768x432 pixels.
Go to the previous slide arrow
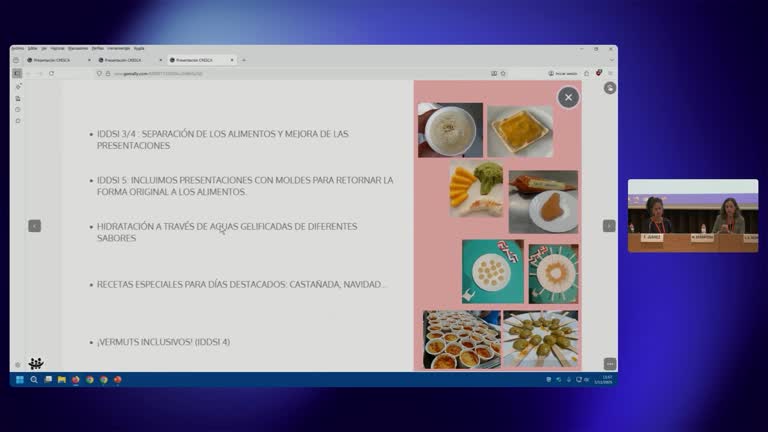34,226
